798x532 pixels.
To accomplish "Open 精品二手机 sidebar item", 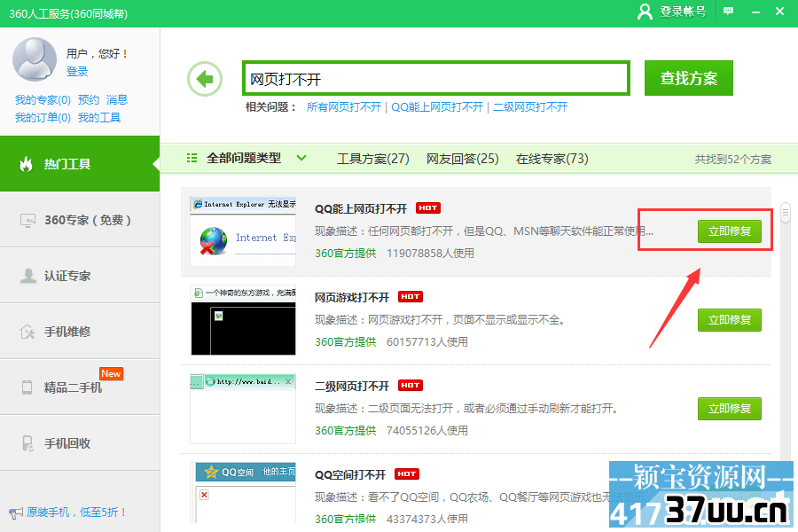I will click(x=80, y=387).
